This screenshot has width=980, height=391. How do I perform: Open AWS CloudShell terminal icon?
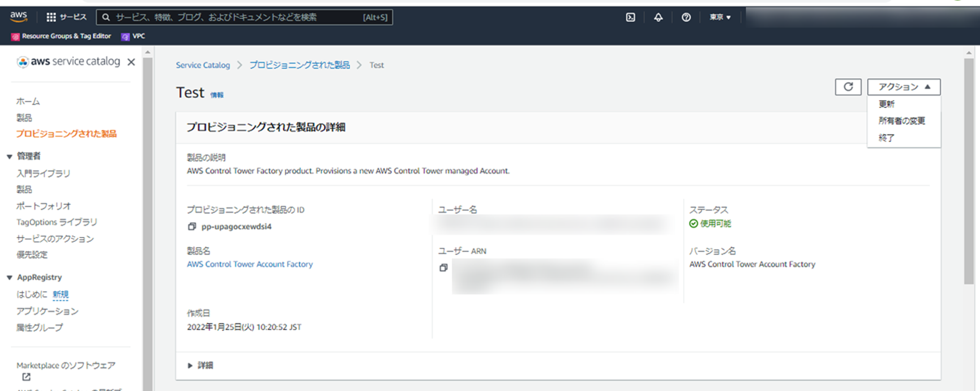coord(630,17)
